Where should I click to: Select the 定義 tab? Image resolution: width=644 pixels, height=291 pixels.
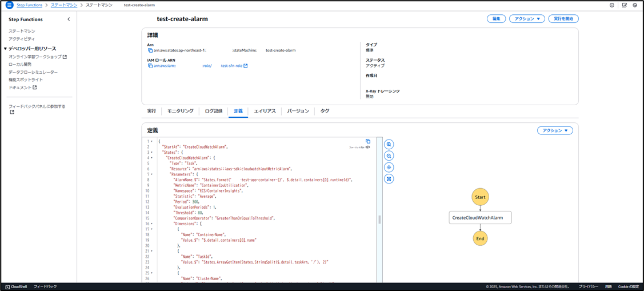238,111
